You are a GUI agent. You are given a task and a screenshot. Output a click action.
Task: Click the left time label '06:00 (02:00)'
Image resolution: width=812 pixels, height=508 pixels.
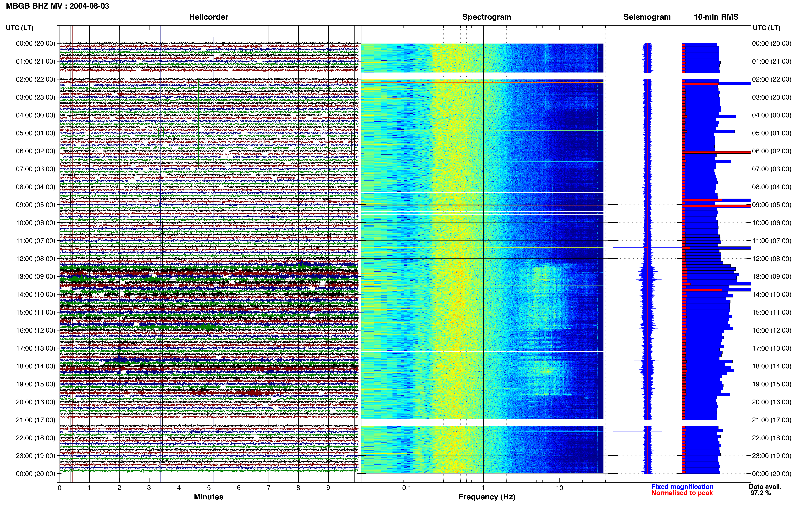(x=36, y=151)
